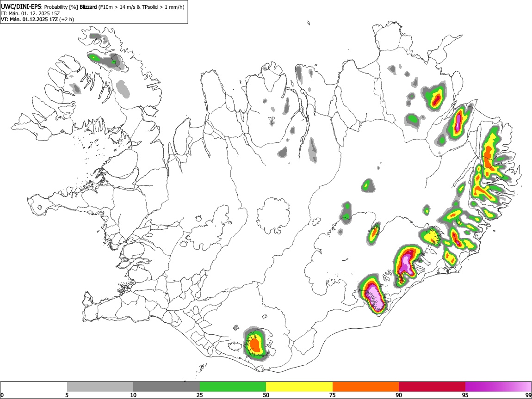Viewport: 532px width, 399px height.
Task: Click the orange 75-90% legend swatch
Action: coord(365,387)
